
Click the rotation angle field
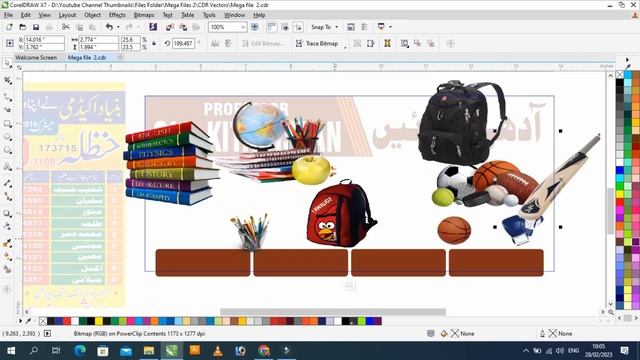click(x=183, y=43)
